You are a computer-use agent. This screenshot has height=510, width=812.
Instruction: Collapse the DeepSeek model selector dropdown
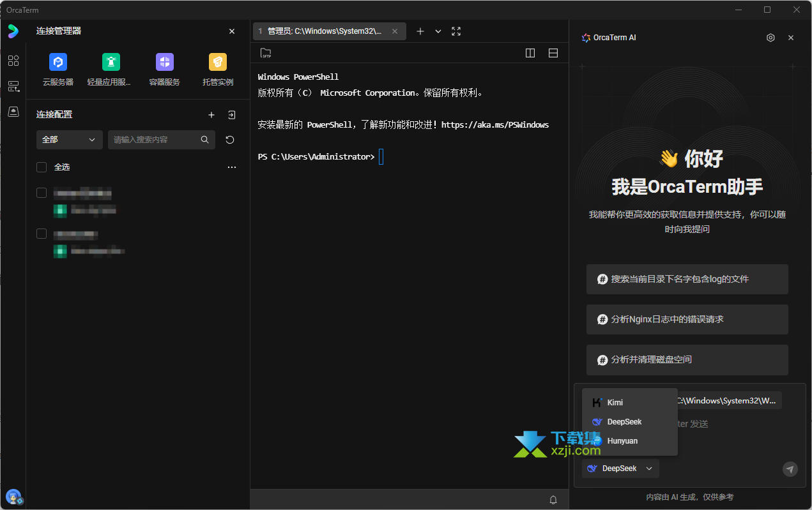pos(620,469)
